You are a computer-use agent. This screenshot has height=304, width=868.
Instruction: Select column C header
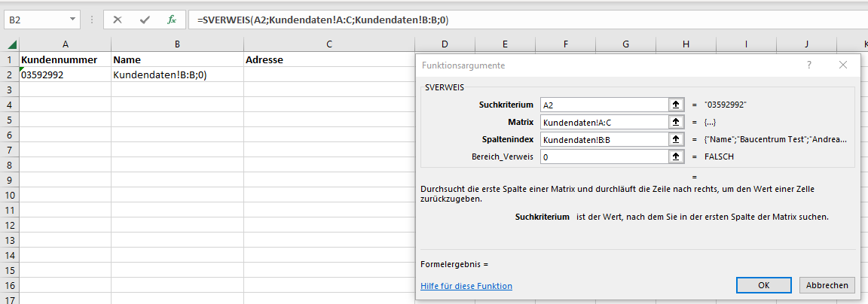click(x=329, y=44)
